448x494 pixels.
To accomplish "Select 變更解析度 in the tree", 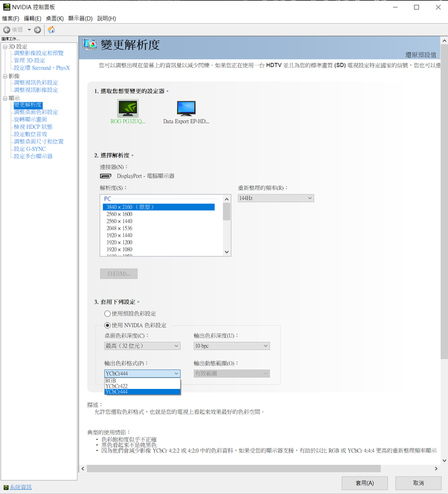I will [x=28, y=105].
